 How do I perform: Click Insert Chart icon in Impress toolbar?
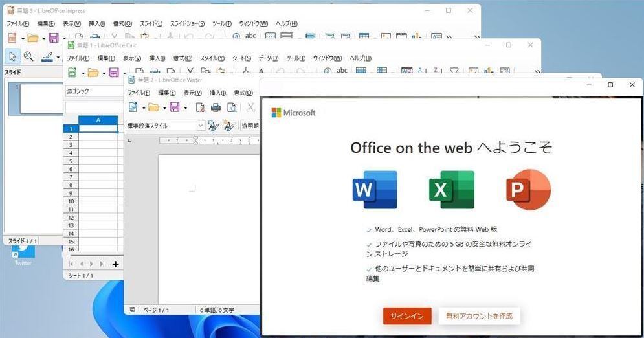[x=417, y=36]
